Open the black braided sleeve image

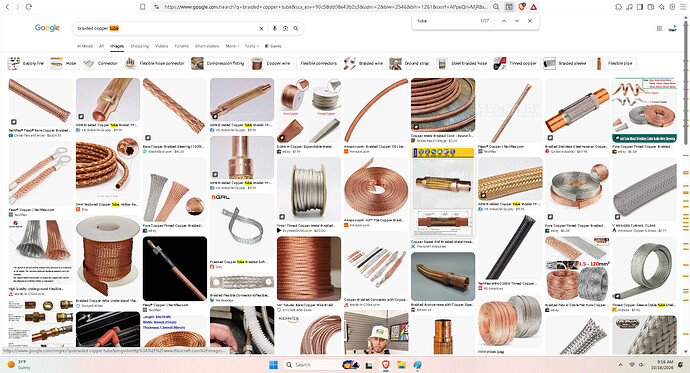coord(510,247)
